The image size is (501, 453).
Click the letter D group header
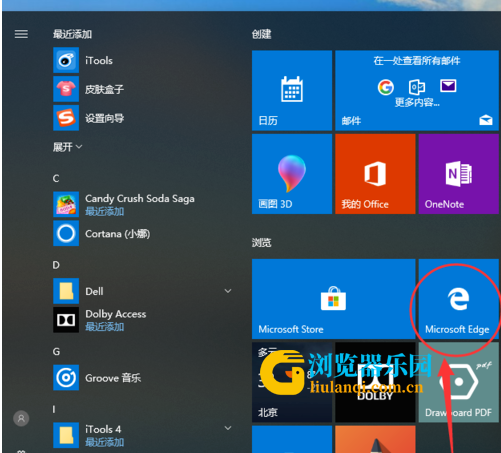[x=56, y=265]
